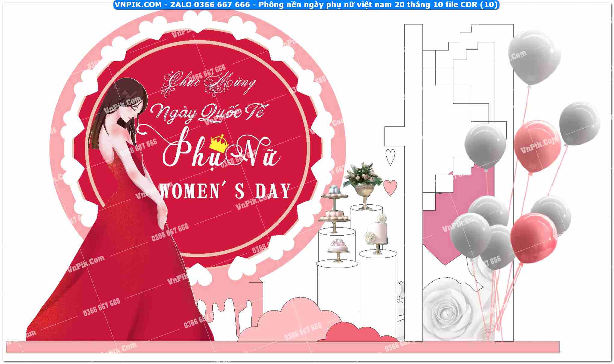Click the small pink cake on lowest stand

(x=338, y=247)
